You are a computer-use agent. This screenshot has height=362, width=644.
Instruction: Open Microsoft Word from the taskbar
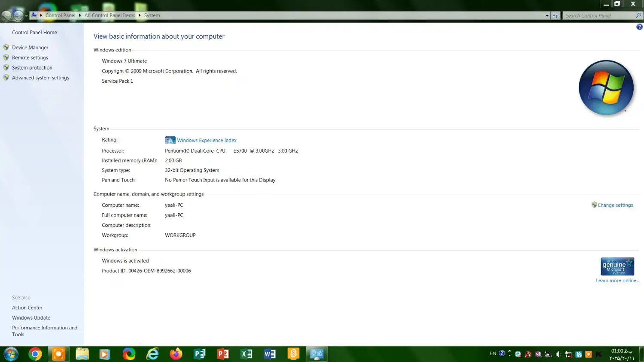coord(270,354)
